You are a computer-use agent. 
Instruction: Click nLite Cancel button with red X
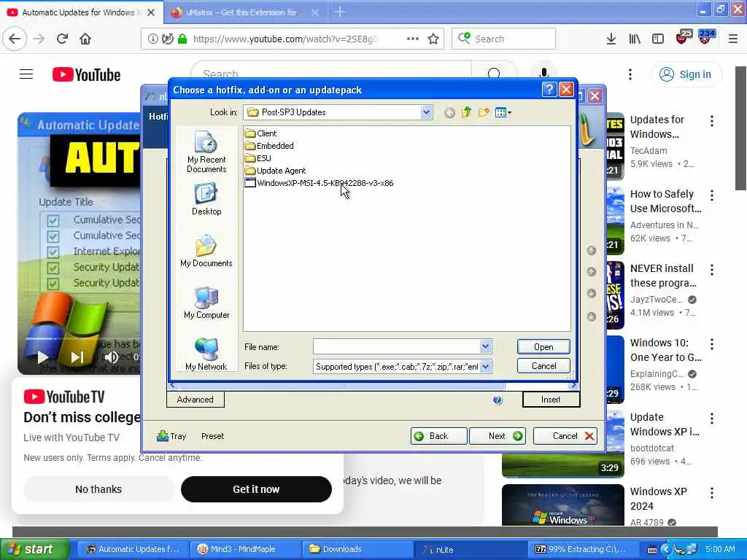click(x=565, y=436)
